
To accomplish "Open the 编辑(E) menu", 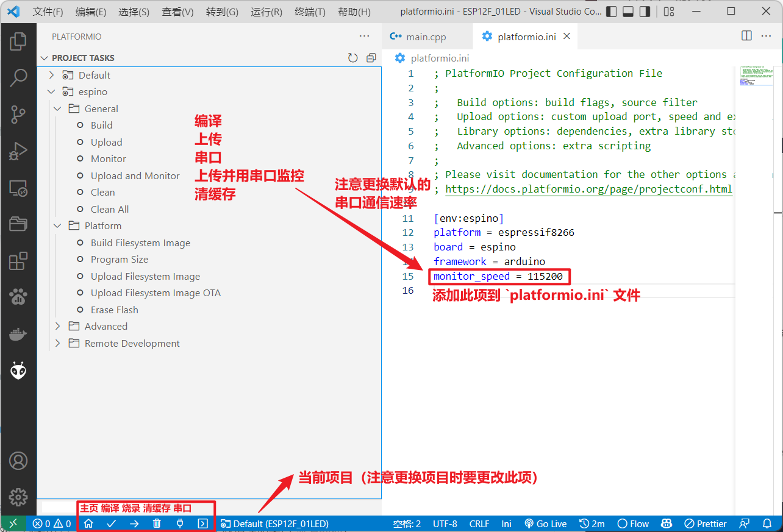I will [91, 12].
